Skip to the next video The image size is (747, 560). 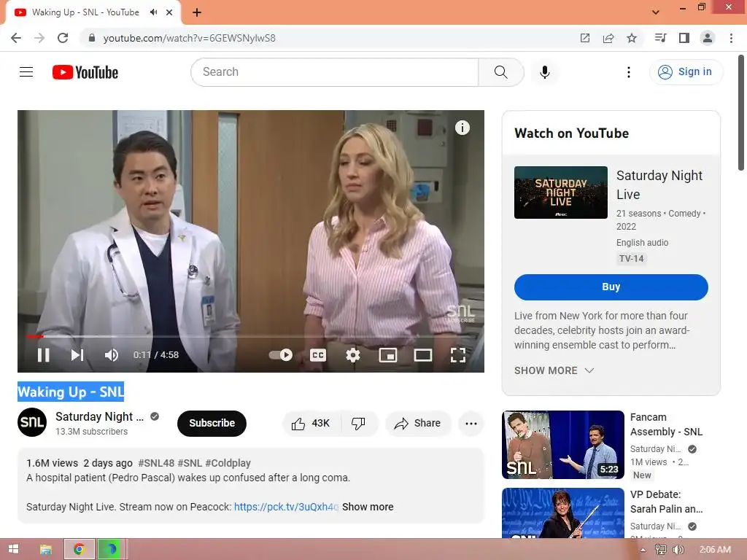point(77,355)
